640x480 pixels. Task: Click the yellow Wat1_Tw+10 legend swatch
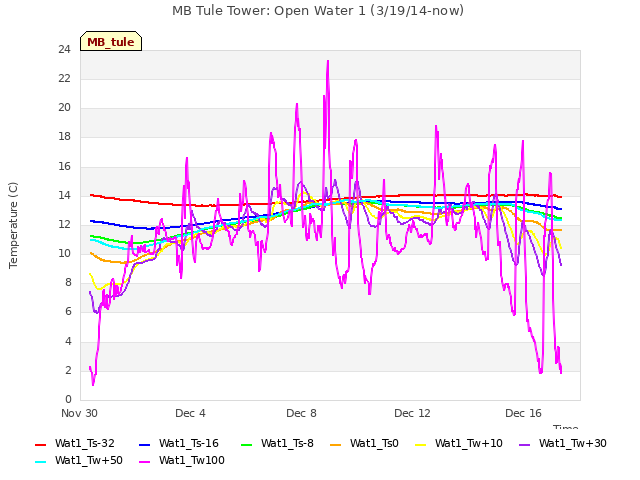tap(420, 444)
